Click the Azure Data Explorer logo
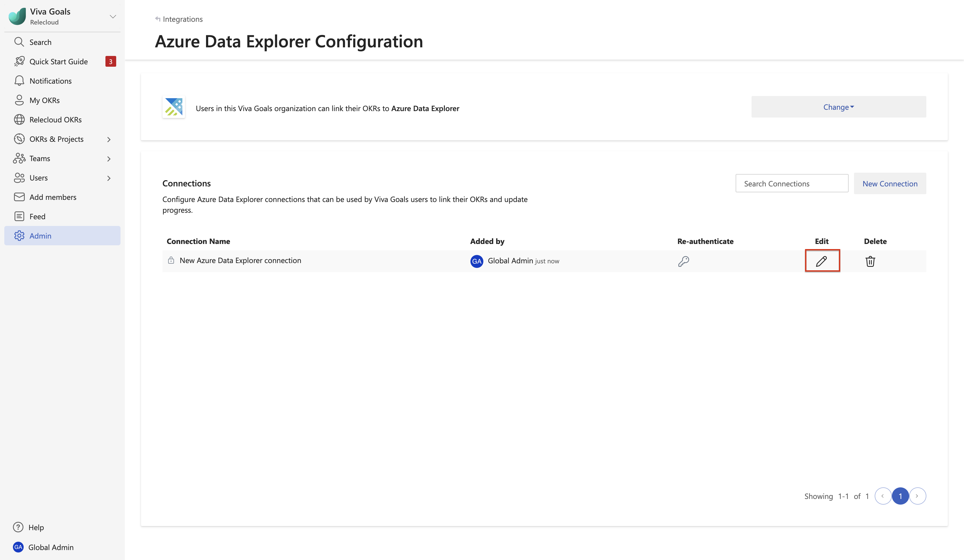Screen dimensions: 964x560 pos(174,107)
